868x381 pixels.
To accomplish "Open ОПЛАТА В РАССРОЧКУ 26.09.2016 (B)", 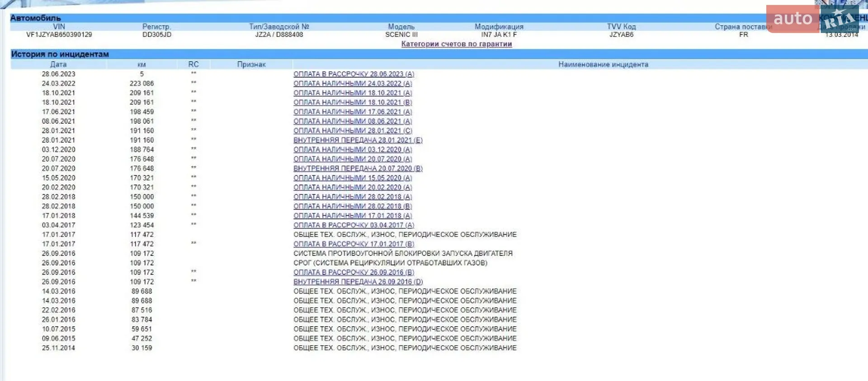I will [354, 273].
